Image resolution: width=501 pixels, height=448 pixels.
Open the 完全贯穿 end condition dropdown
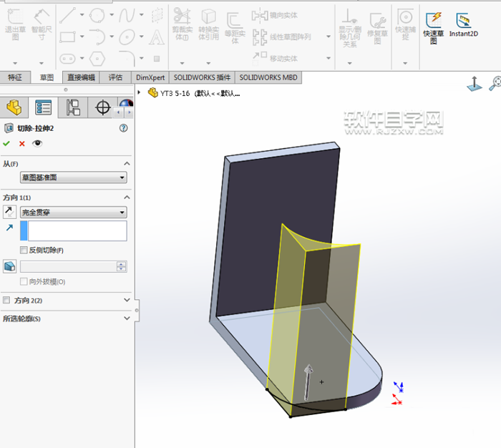pyautogui.click(x=74, y=212)
